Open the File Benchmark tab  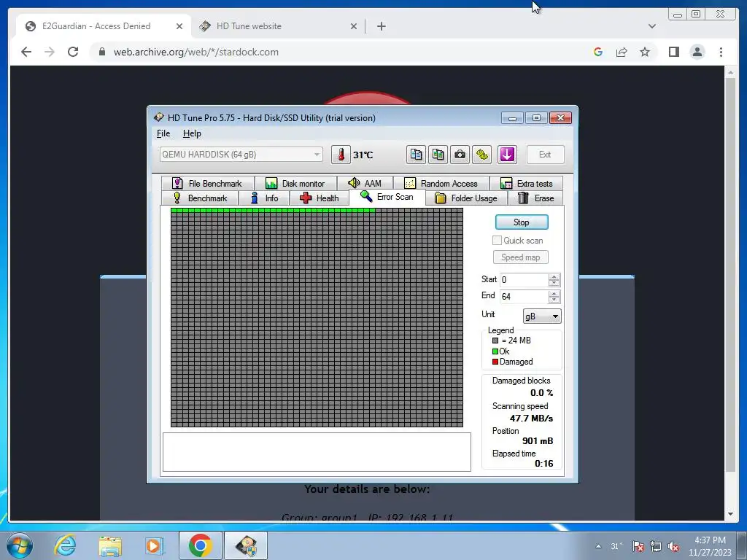(x=207, y=183)
